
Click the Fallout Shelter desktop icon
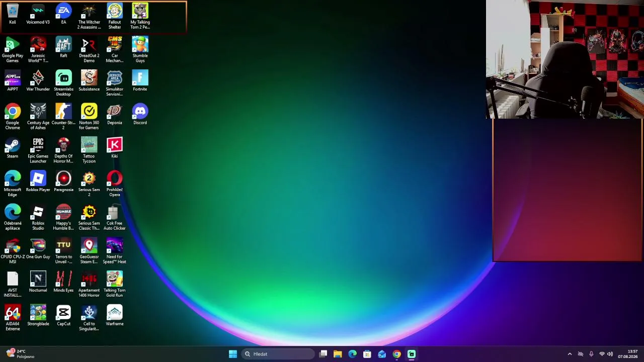click(115, 17)
